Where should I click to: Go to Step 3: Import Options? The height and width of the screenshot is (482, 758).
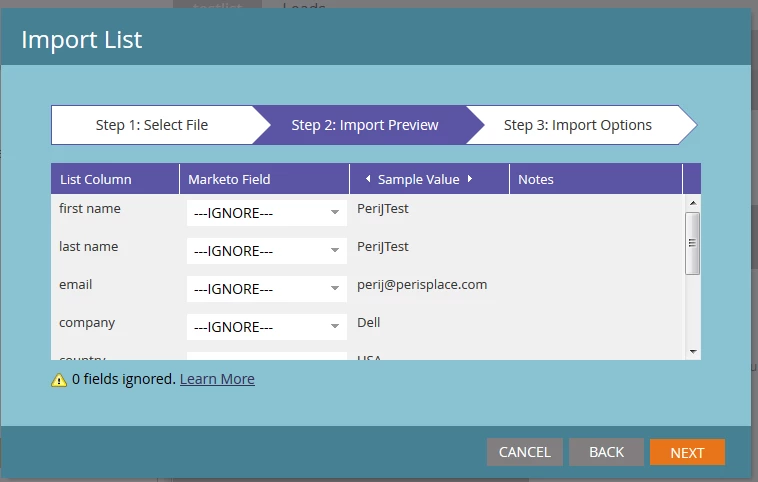pos(578,125)
